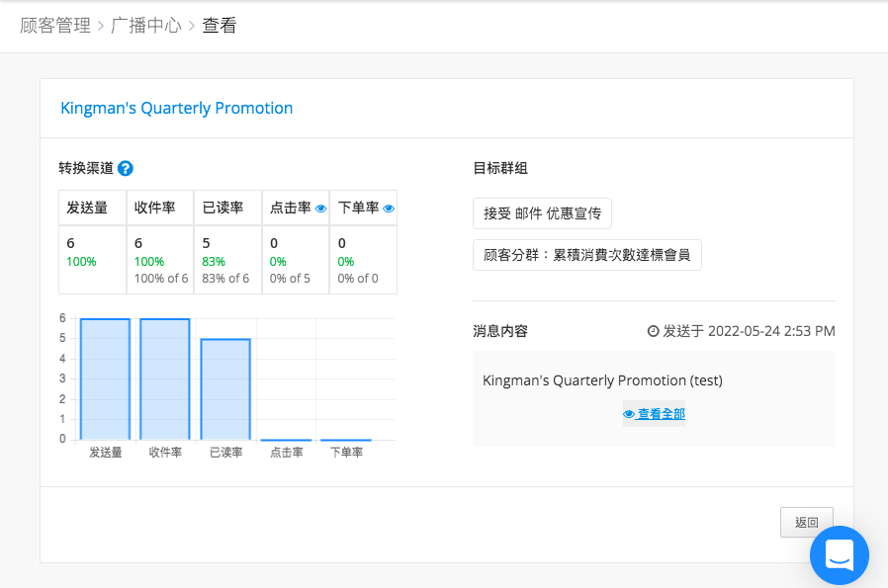Click the 返回 button
This screenshot has height=588, width=888.
(807, 522)
